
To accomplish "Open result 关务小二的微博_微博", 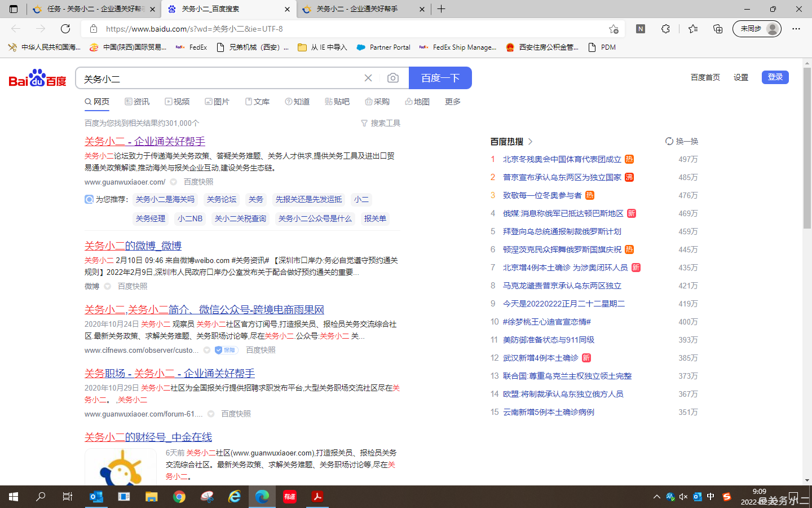I will point(133,246).
